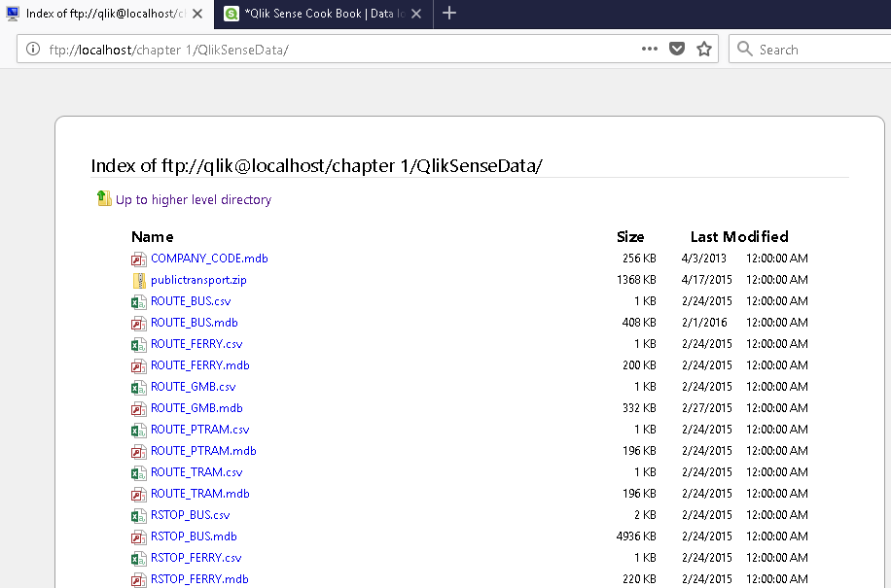891x588 pixels.
Task: Click the 1368 KB size value
Action: [x=636, y=280]
